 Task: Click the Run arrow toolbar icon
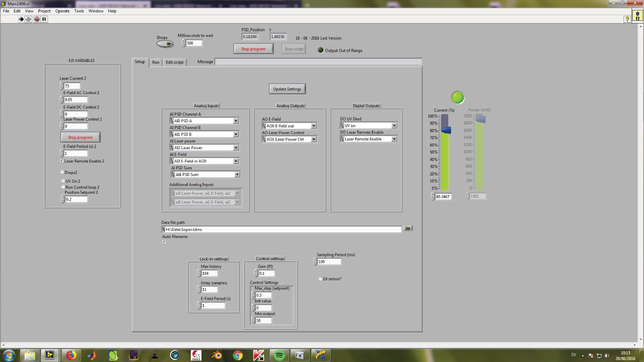21,19
